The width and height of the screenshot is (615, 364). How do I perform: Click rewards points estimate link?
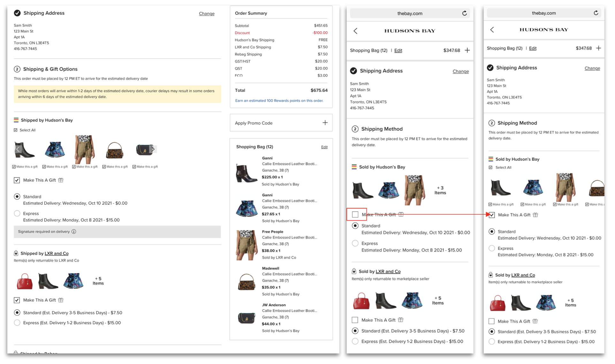point(279,101)
